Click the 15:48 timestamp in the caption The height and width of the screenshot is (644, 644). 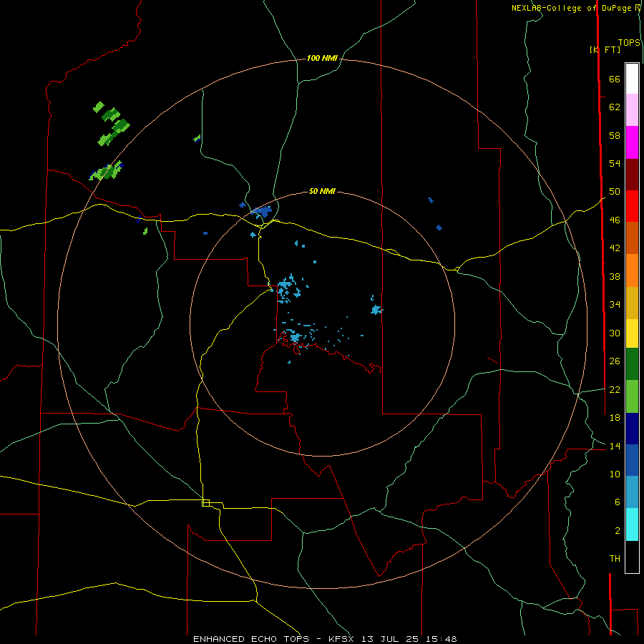pos(441,639)
